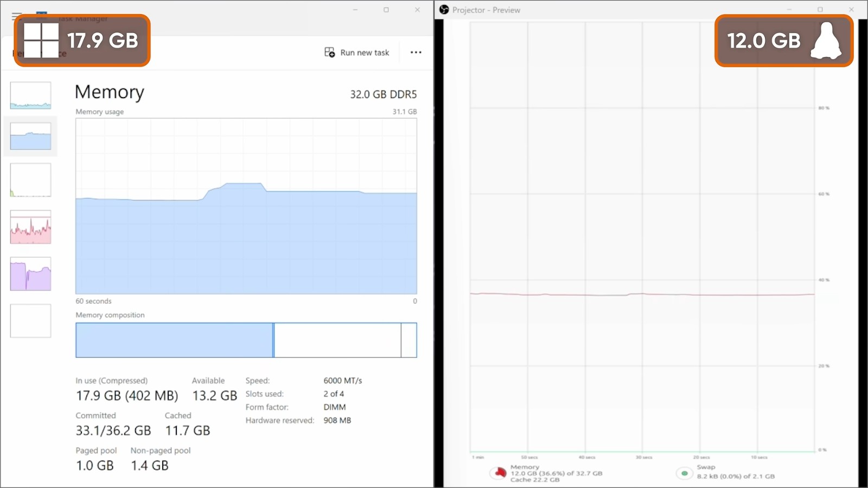This screenshot has height=488, width=868.
Task: Click the "2 of 4" slots used value
Action: coord(334,394)
